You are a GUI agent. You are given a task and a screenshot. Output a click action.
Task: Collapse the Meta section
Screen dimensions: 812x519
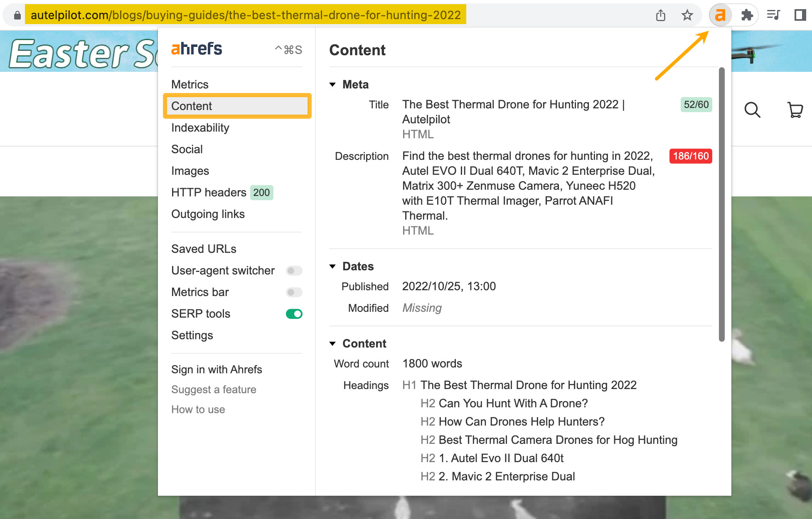tap(333, 84)
